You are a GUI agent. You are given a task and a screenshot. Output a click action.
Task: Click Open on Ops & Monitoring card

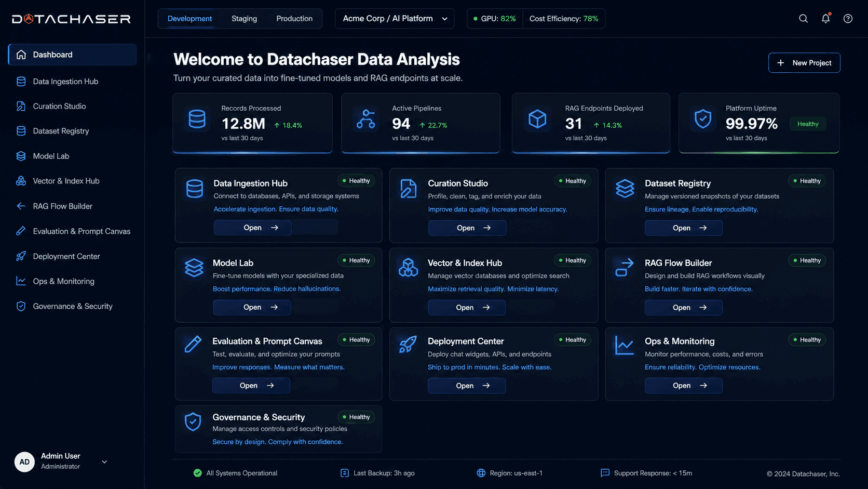pyautogui.click(x=683, y=386)
